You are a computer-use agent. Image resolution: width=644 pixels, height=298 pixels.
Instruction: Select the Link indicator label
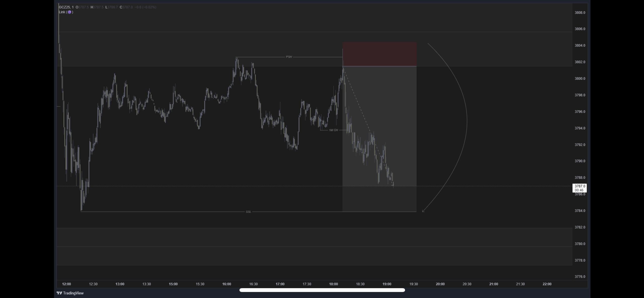tap(62, 12)
